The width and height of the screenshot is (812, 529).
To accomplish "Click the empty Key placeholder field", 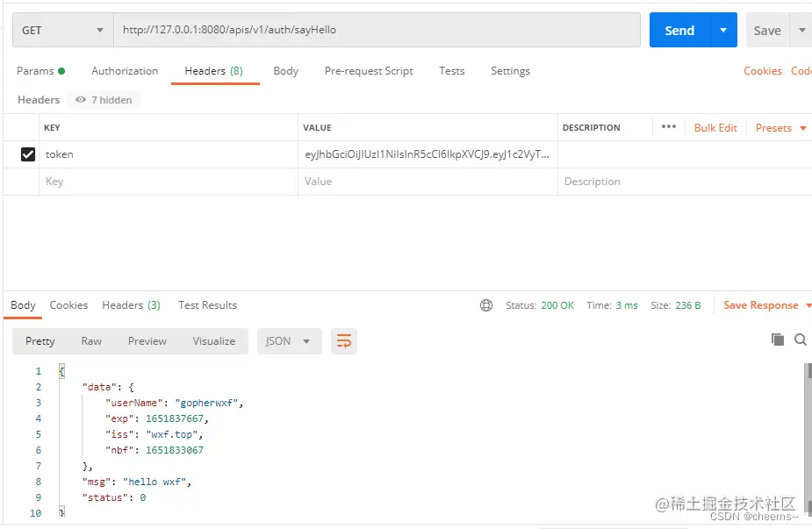I will pyautogui.click(x=169, y=182).
